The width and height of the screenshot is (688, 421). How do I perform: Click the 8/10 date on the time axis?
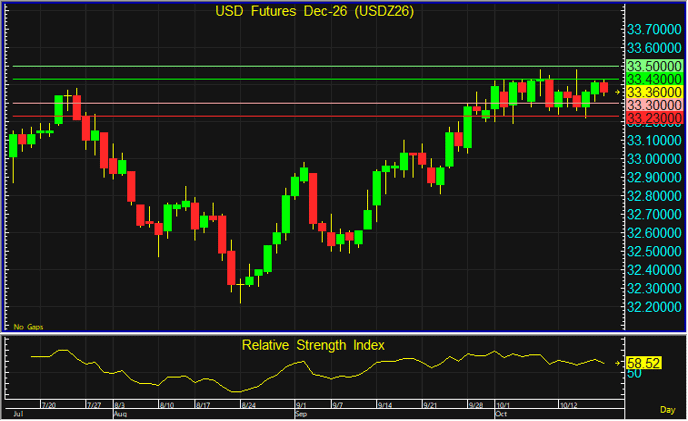167,405
